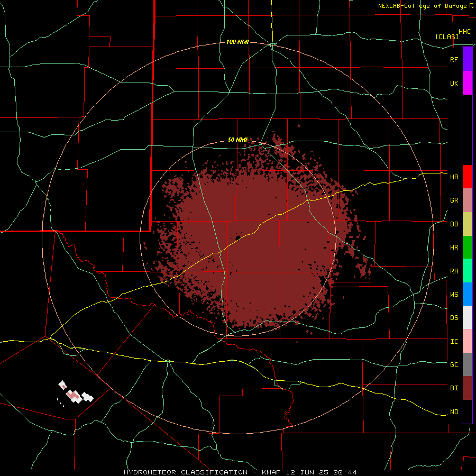Click the HHC product label
Viewport: 476px width, 476px height.
click(464, 32)
